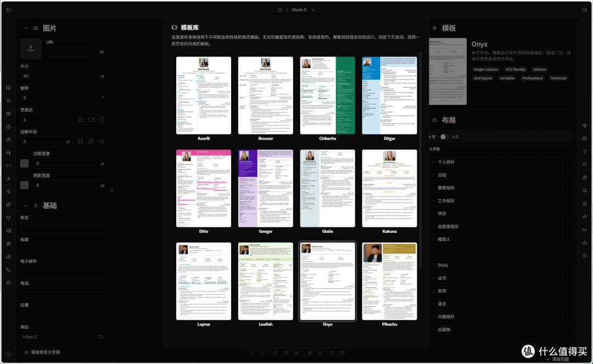Choose the Ditgar template

click(x=389, y=96)
